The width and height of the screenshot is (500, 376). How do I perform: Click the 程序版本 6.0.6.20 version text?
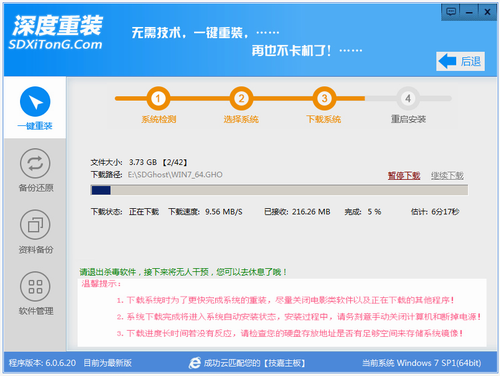pos(42,363)
